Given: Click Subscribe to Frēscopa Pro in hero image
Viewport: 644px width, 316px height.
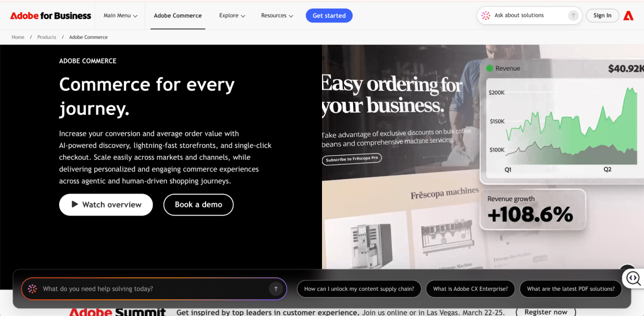Looking at the screenshot, I should [352, 160].
